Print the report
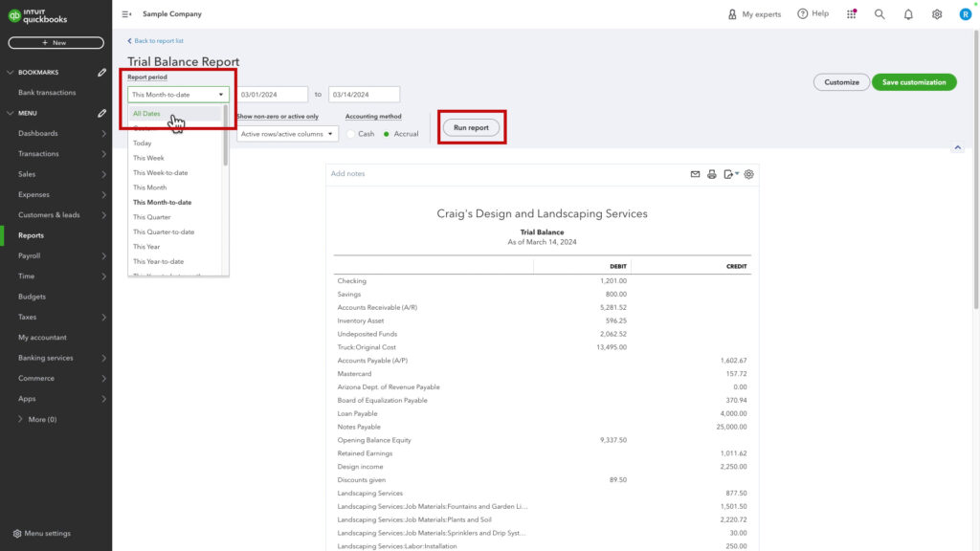Viewport: 980px width, 551px height. [712, 174]
